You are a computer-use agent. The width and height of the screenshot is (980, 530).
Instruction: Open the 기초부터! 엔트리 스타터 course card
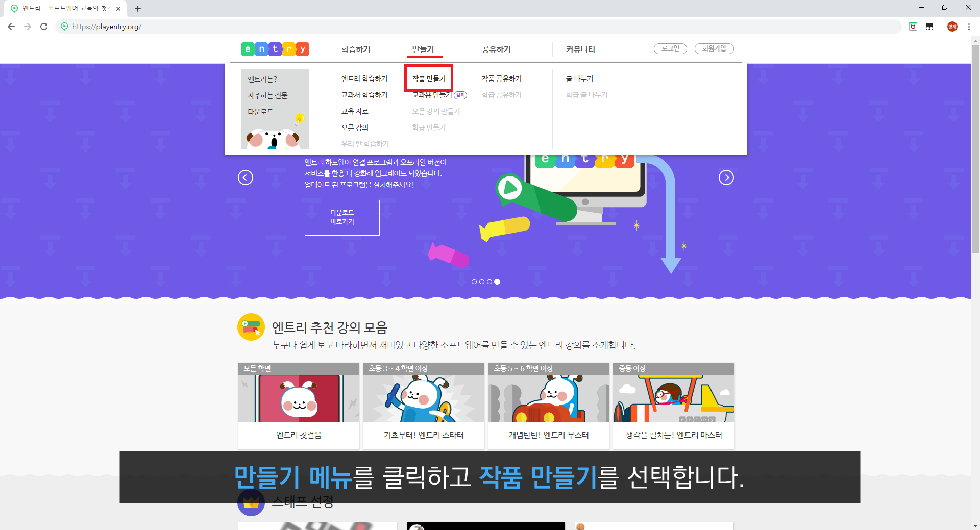pyautogui.click(x=424, y=406)
